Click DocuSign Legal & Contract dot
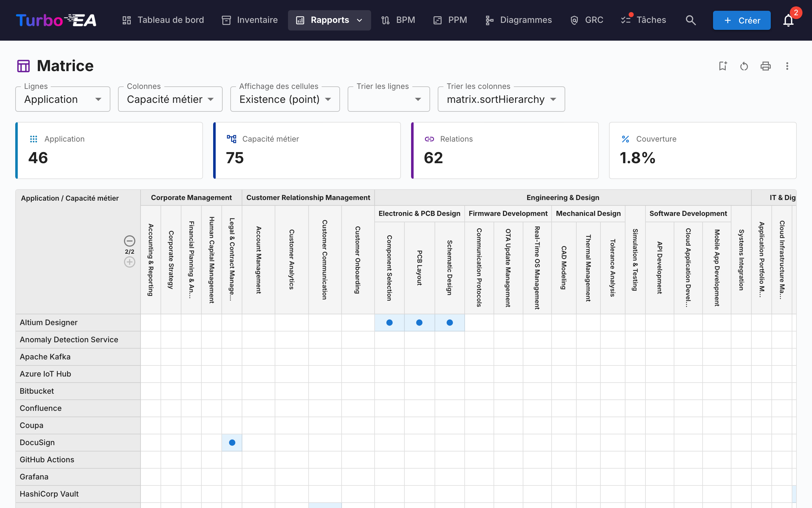Viewport: 812px width, 508px height. (x=232, y=443)
